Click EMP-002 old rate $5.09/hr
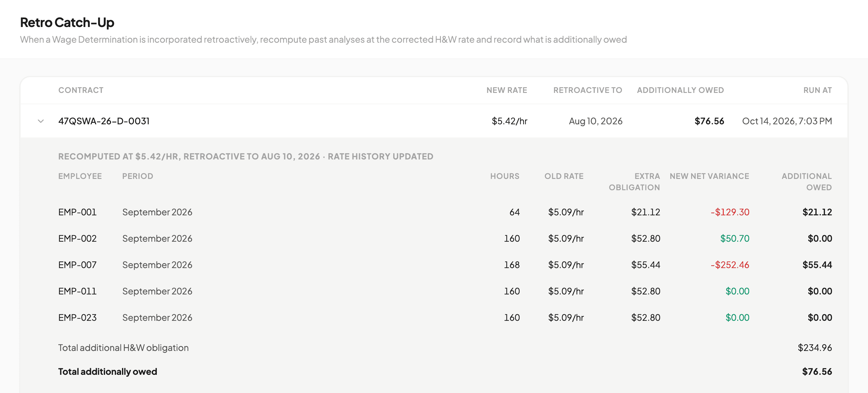Screen dimensions: 868x393 (566, 239)
